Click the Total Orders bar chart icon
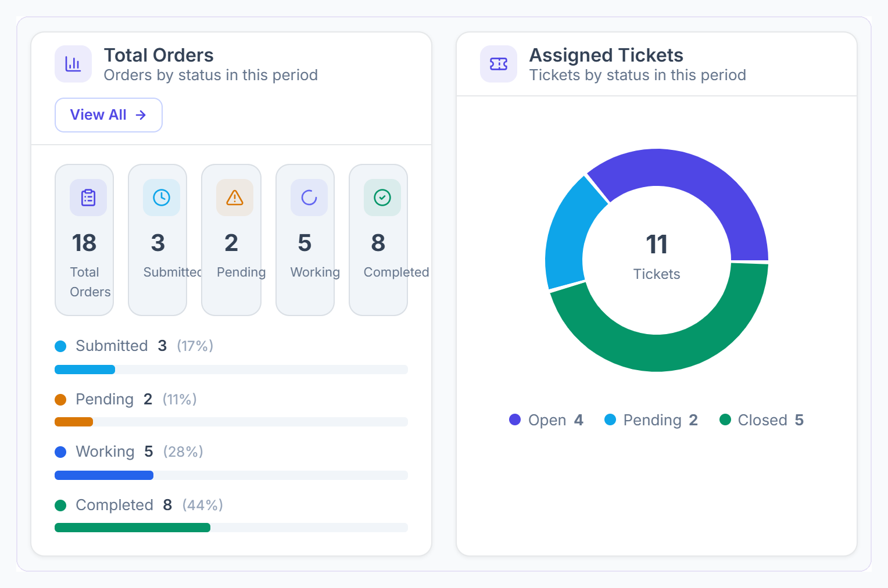 pos(73,64)
